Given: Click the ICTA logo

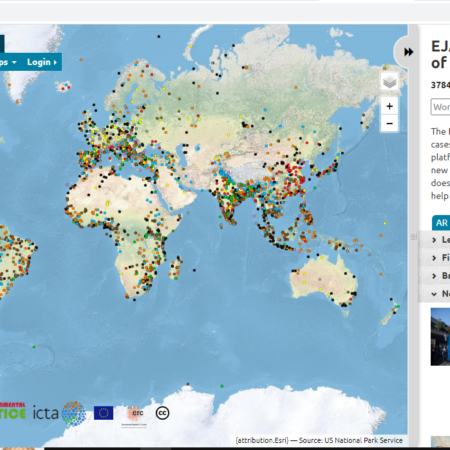Looking at the screenshot, I should 59,414.
